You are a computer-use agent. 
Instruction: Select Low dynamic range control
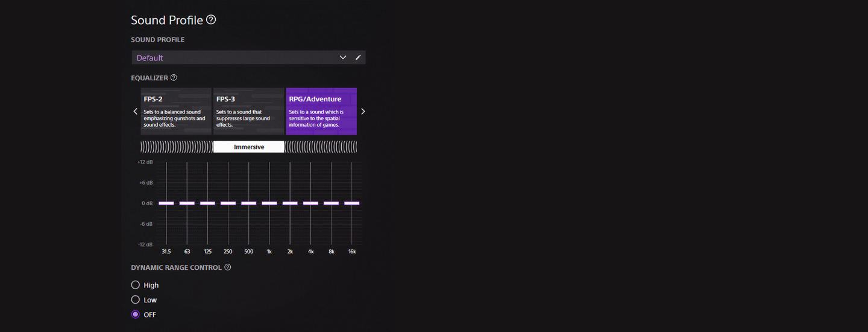(x=136, y=300)
